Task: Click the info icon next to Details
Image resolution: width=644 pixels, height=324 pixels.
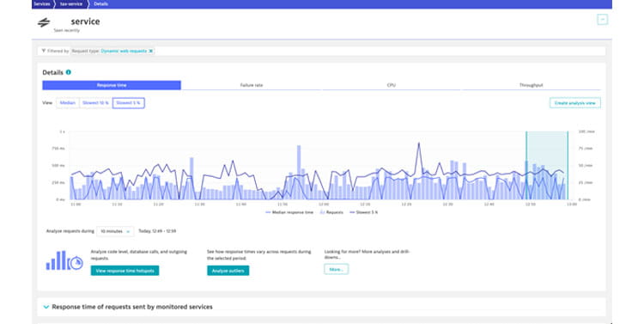Action: (x=68, y=72)
